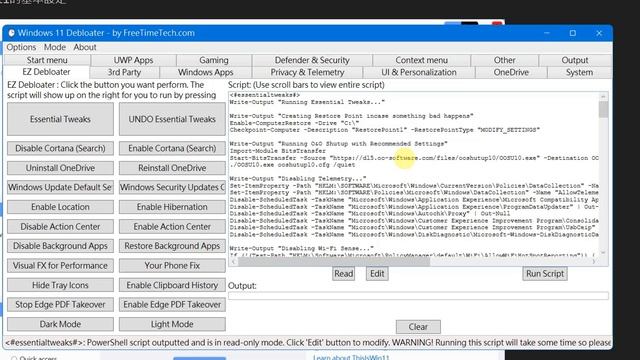Click Windows Security Updates Only button

click(172, 187)
